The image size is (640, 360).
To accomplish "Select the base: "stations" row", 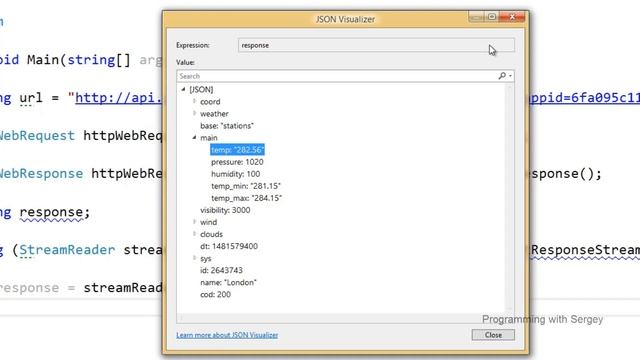I will pos(227,126).
